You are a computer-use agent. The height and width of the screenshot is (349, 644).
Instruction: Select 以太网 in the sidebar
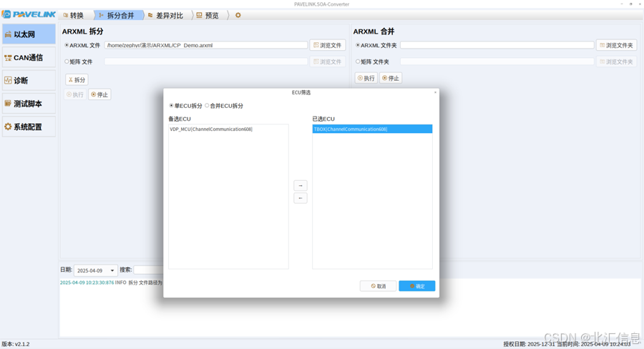tap(29, 34)
